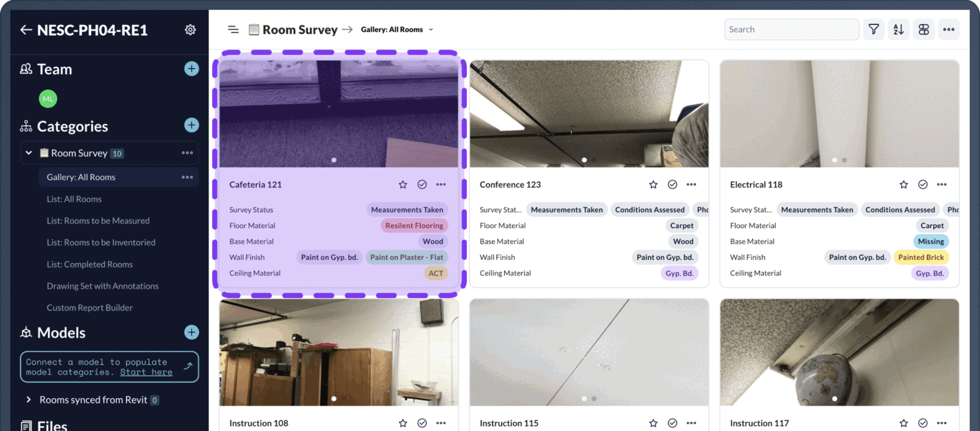Open the A-Z sort icon
Viewport: 980px width, 431px height.
pyautogui.click(x=899, y=30)
